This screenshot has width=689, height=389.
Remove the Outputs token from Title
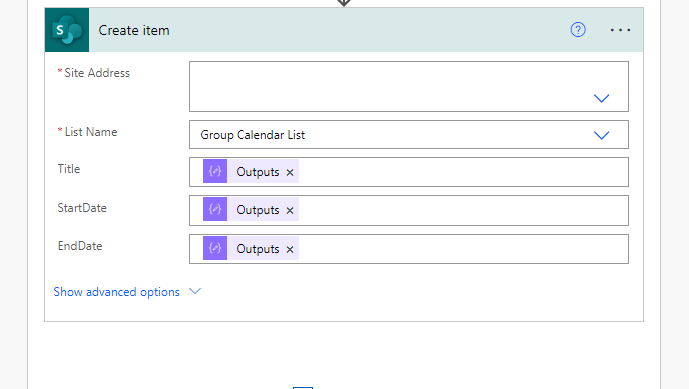(290, 172)
